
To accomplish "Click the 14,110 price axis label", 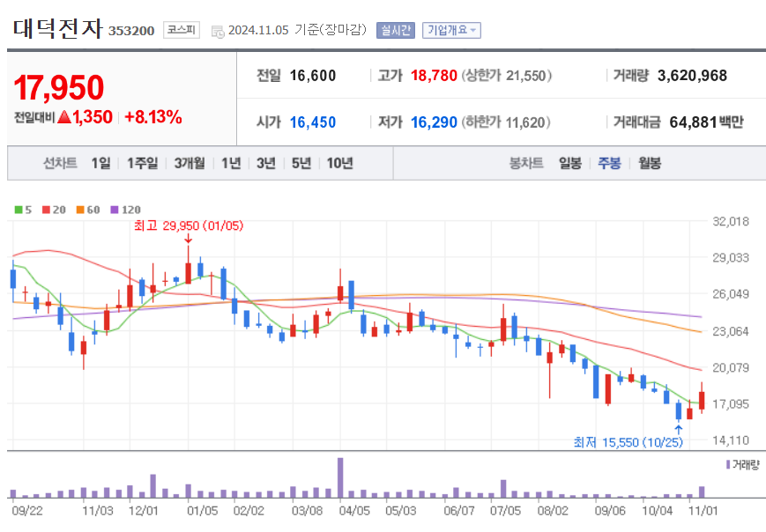I will (x=731, y=440).
